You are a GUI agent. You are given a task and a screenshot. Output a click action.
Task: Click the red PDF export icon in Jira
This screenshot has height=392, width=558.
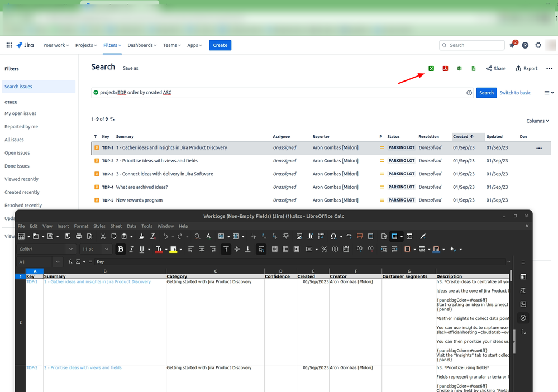coord(445,68)
